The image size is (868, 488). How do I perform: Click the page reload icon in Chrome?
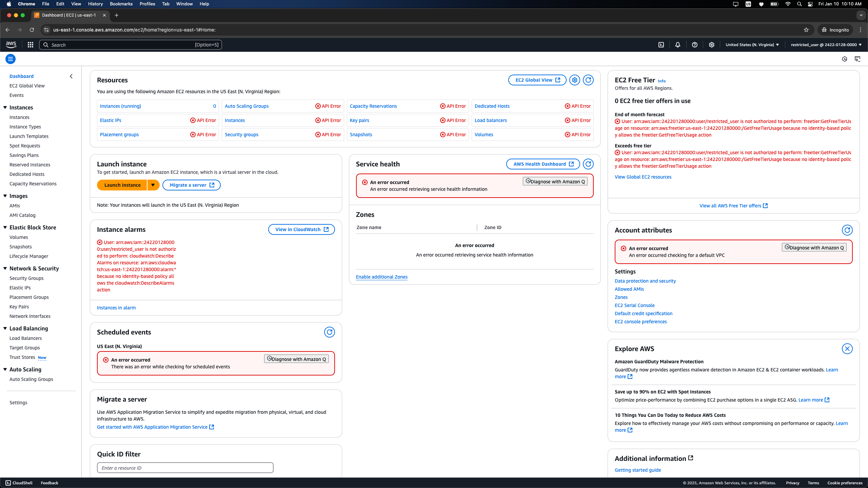pyautogui.click(x=32, y=30)
